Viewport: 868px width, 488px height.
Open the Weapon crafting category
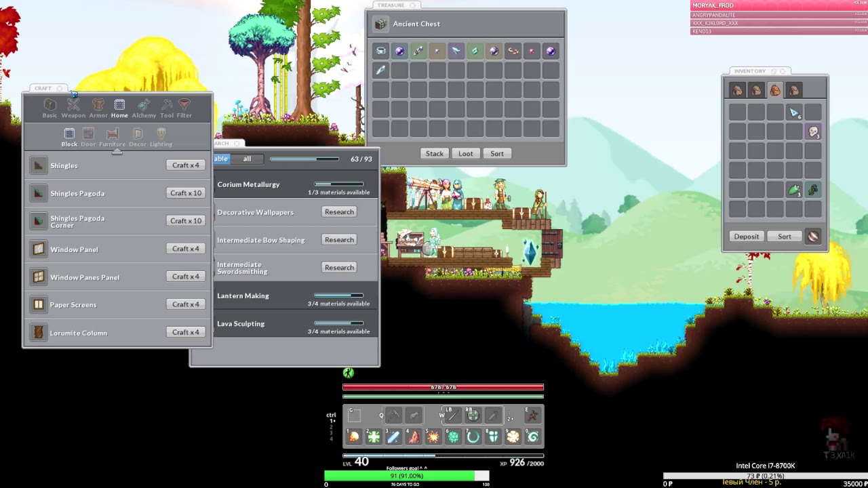click(x=73, y=108)
